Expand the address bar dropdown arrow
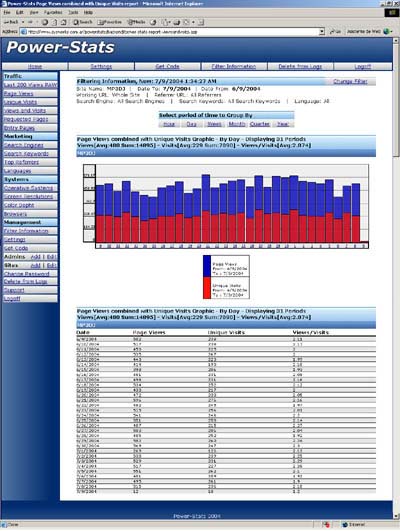Viewport: 400px width, 531px height. point(322,31)
